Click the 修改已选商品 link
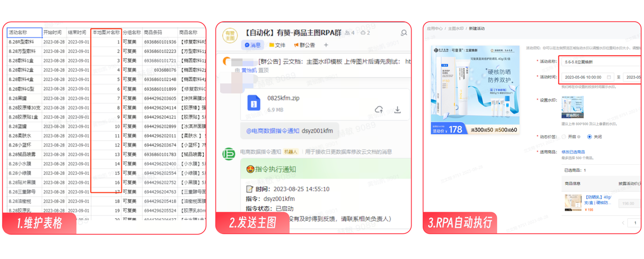The image size is (644, 259). tap(573, 152)
